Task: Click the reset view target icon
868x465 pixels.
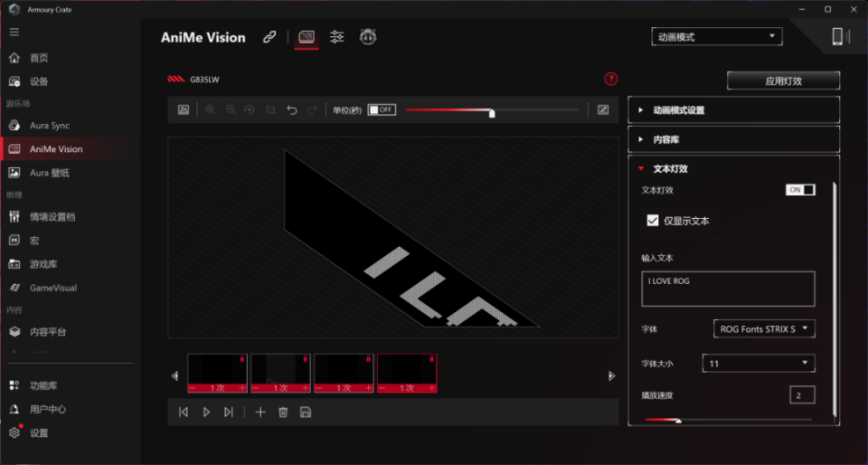Action: click(250, 109)
